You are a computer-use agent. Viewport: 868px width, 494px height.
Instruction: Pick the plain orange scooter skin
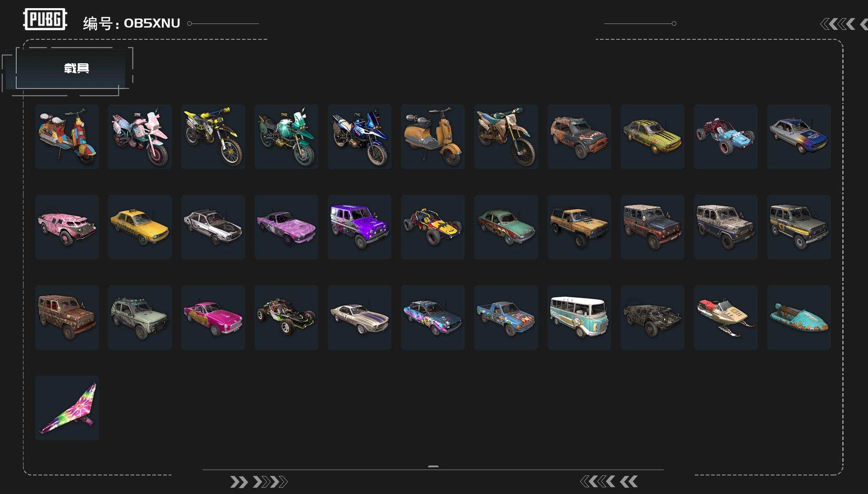click(433, 136)
